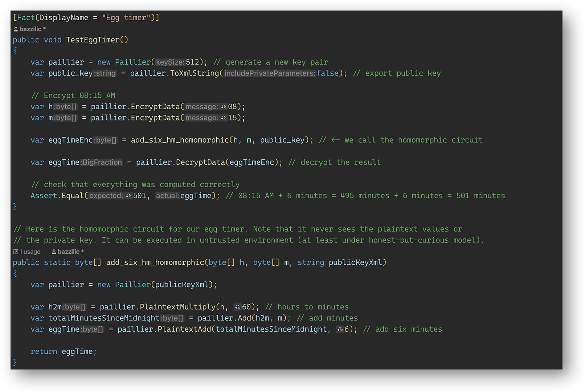This screenshot has height=392, width=585.
Task: Click the ':string' type hint after public_key
Action: click(105, 73)
